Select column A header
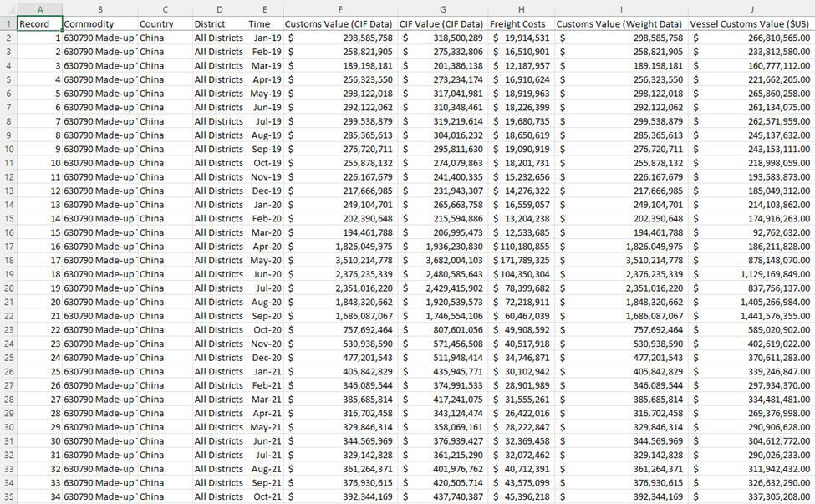Screen dimensions: 815x504 pyautogui.click(x=40, y=9)
